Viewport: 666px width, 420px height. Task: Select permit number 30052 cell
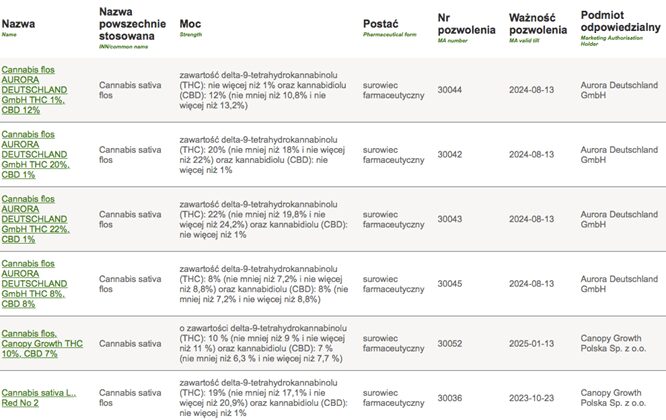coord(450,344)
